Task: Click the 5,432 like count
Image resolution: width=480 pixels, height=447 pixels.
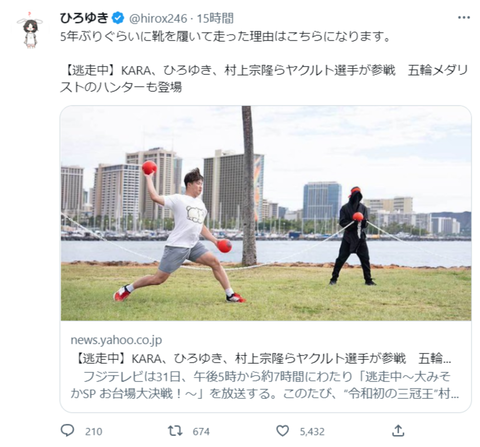Action: pyautogui.click(x=312, y=432)
